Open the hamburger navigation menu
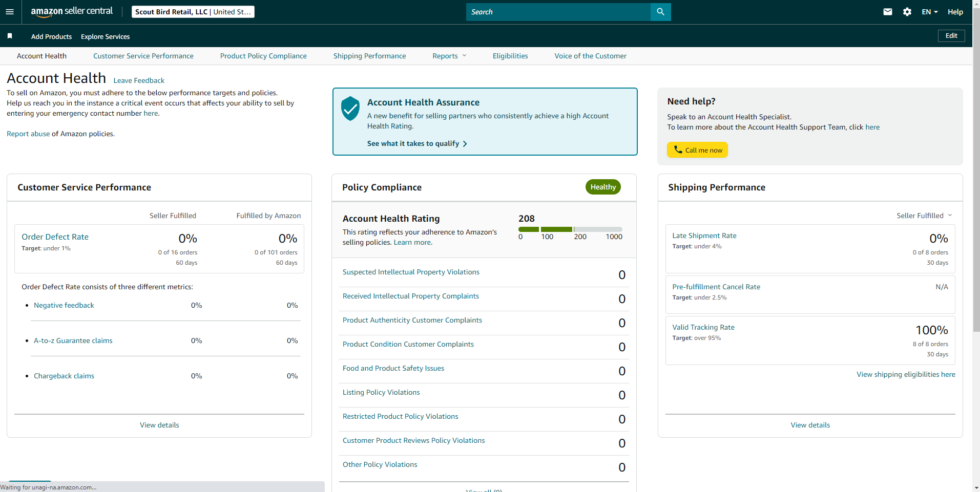 pyautogui.click(x=10, y=12)
